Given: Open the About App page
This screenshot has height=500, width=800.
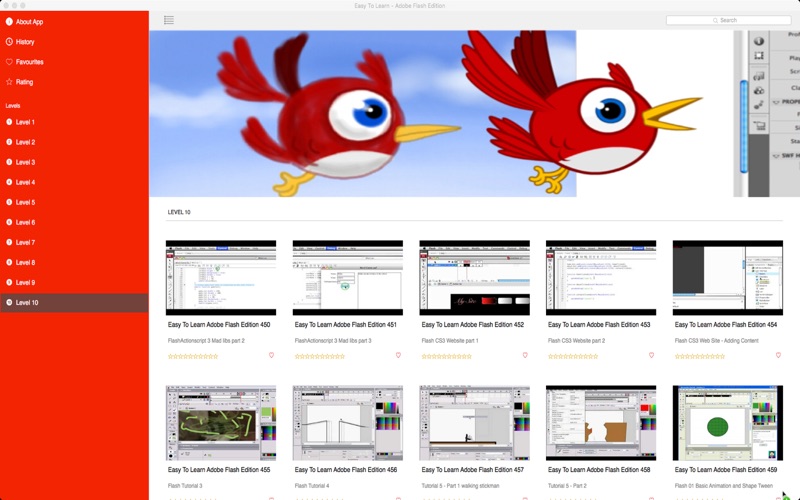Looking at the screenshot, I should click(29, 22).
